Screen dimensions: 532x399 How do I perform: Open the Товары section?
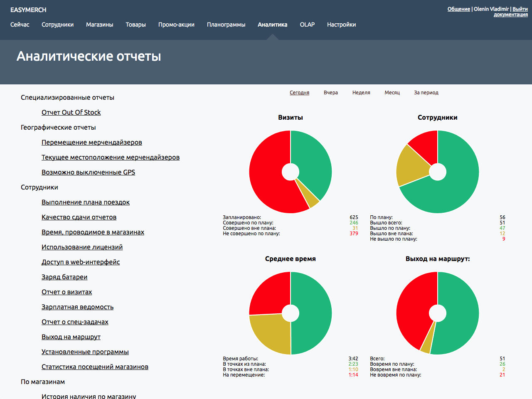(136, 25)
